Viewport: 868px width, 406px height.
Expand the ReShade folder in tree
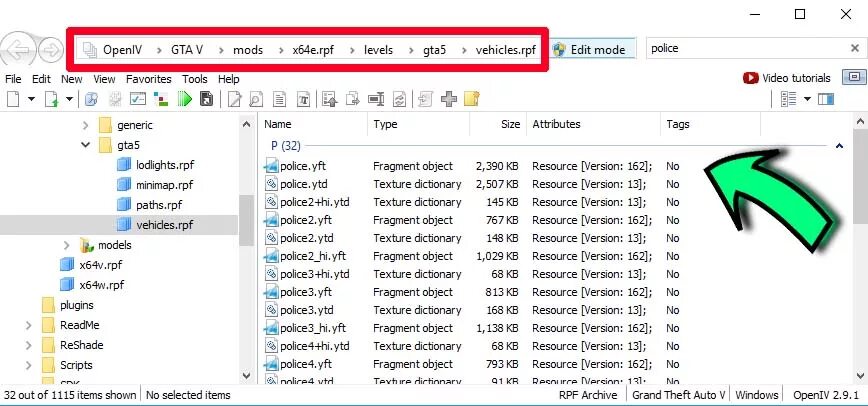tap(29, 345)
